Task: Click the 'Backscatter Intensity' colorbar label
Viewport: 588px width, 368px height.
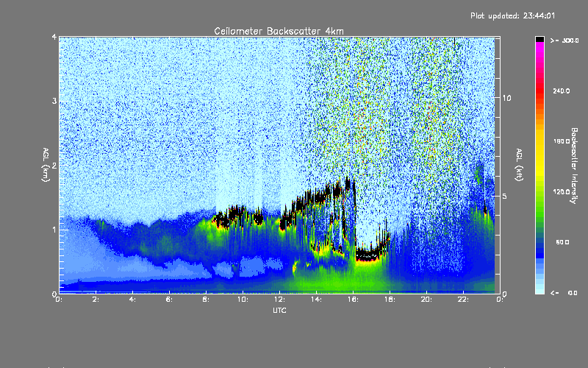Action: point(574,166)
